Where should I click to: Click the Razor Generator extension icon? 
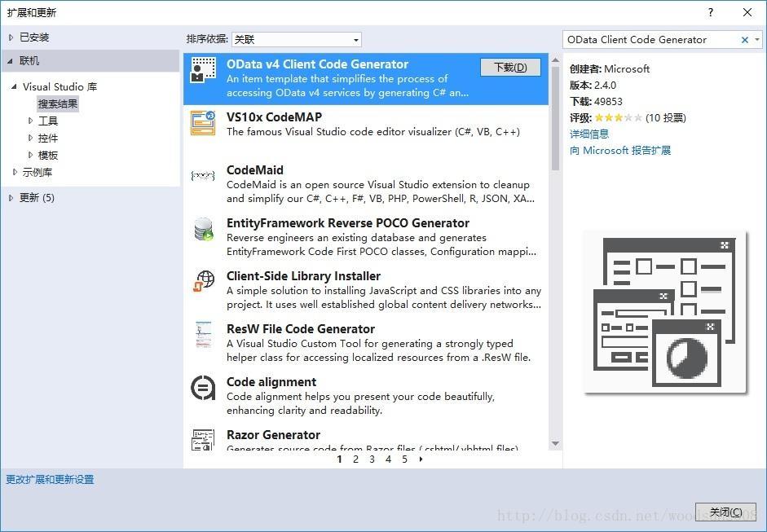coord(203,440)
